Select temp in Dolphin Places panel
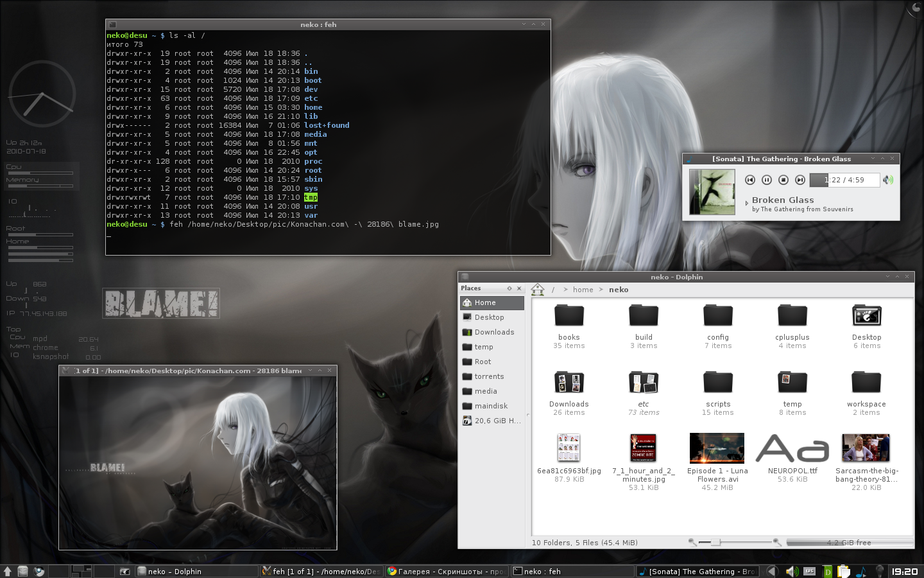 coord(492,347)
